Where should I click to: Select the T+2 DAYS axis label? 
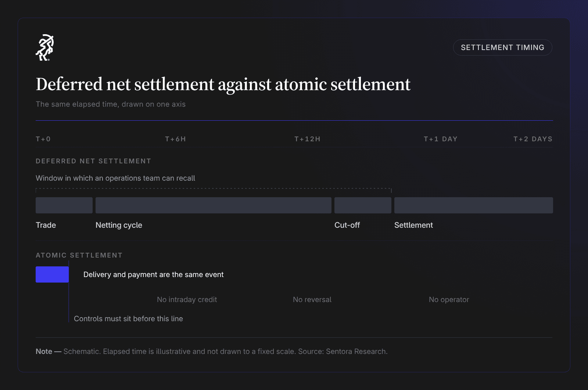533,139
